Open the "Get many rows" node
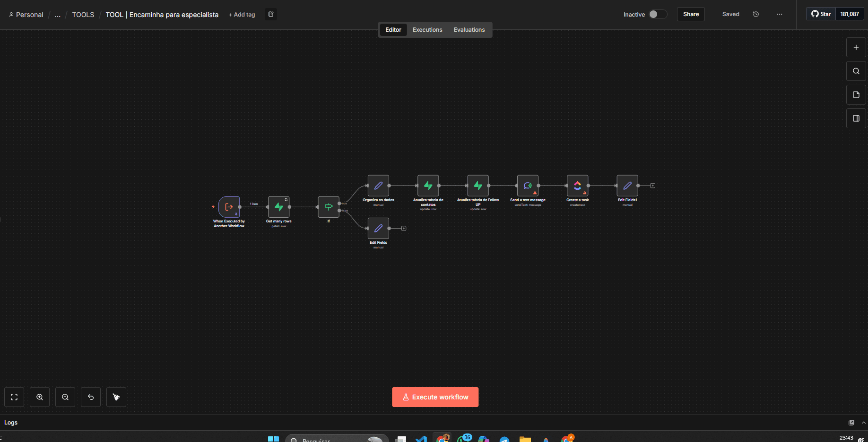The height and width of the screenshot is (442, 868). pos(278,207)
